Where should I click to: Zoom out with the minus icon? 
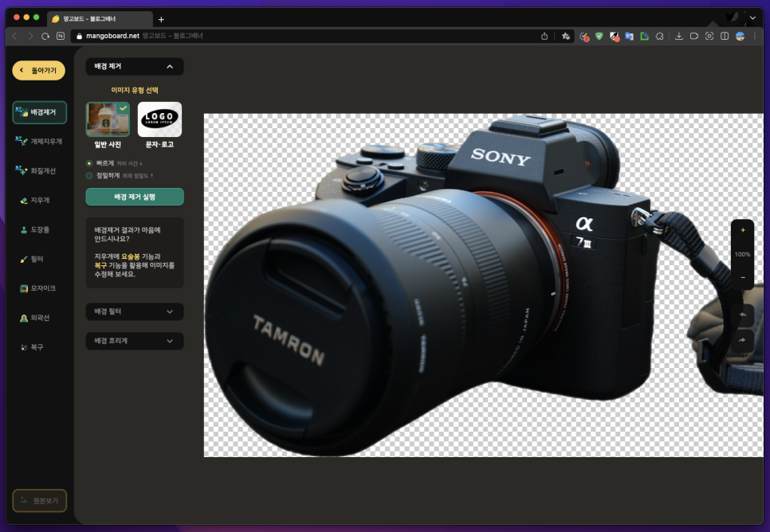[743, 278]
